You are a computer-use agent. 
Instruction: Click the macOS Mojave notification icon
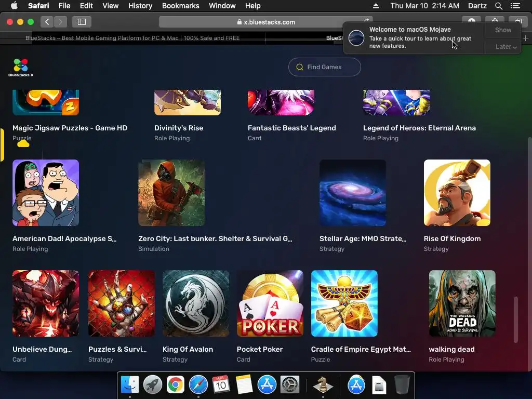coord(356,37)
